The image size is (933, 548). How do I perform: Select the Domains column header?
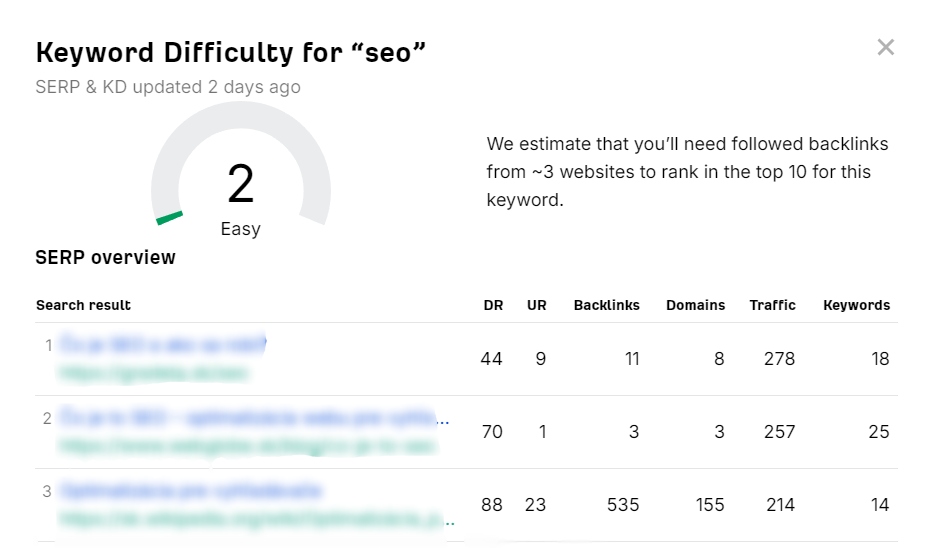(696, 305)
